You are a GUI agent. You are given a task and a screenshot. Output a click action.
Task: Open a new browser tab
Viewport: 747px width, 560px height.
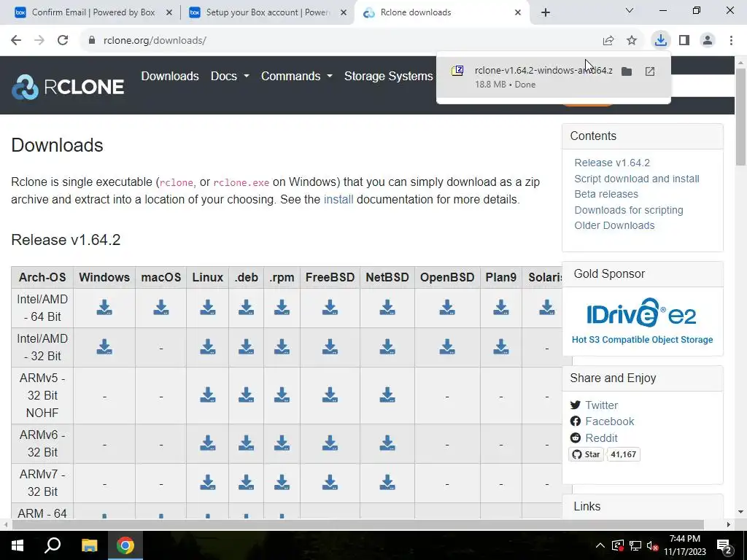click(x=546, y=12)
